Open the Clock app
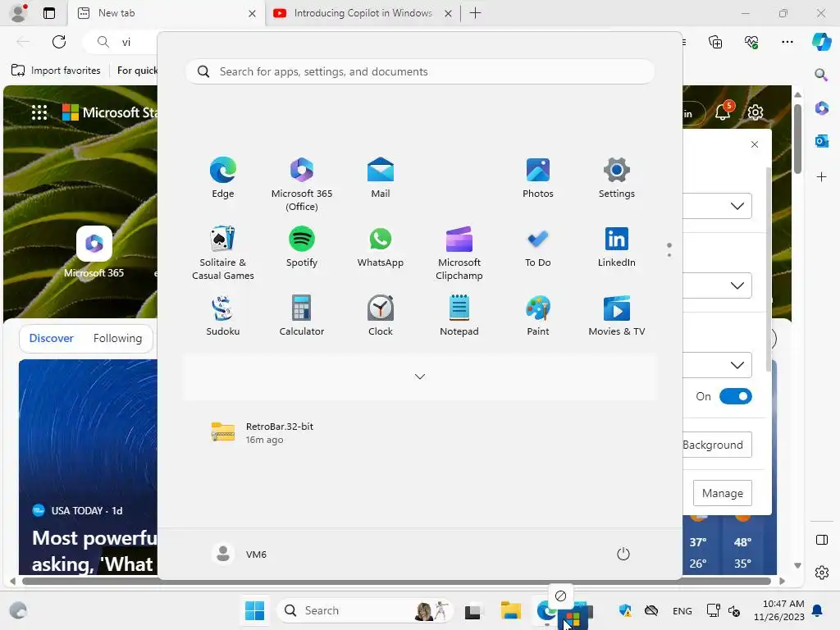The width and height of the screenshot is (840, 630). click(x=381, y=316)
